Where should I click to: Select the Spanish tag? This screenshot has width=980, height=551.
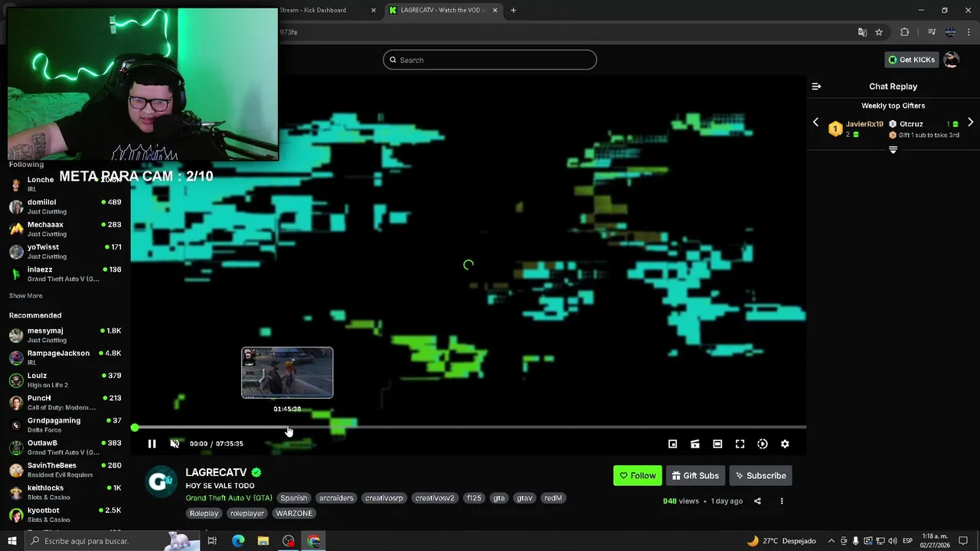point(293,498)
